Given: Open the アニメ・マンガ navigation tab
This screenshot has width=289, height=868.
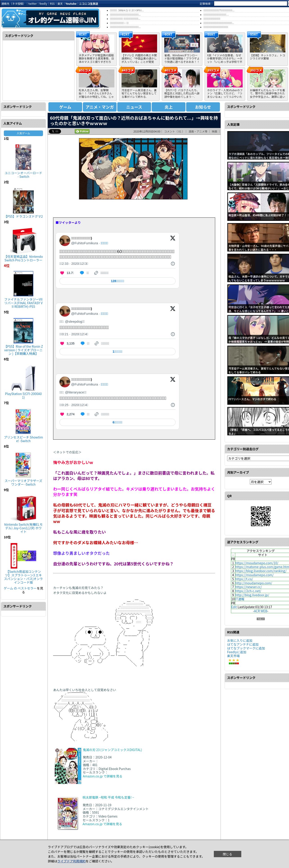Looking at the screenshot, I should pyautogui.click(x=99, y=107).
